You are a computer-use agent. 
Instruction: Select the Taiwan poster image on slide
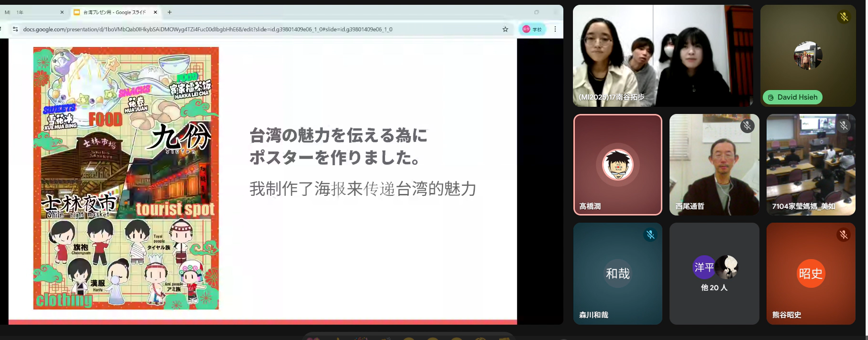pyautogui.click(x=126, y=178)
